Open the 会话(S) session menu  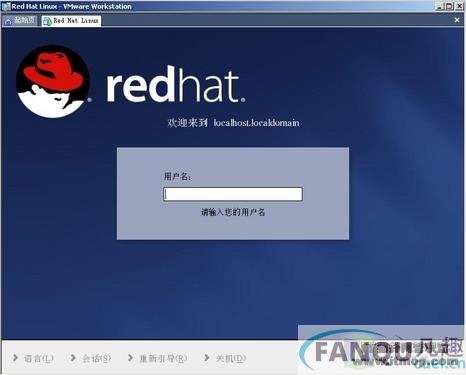point(91,358)
